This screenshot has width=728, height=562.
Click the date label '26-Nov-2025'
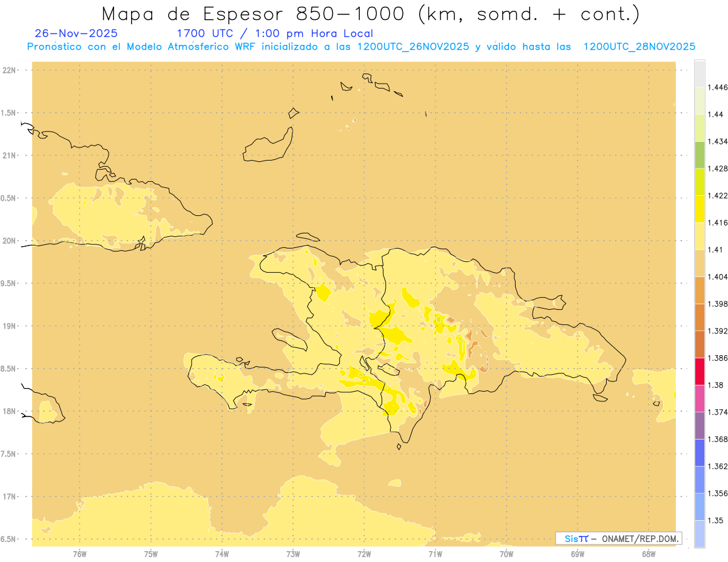76,33
